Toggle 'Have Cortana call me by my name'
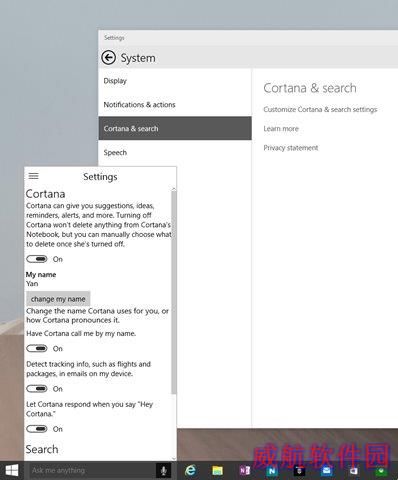Image resolution: width=398 pixels, height=480 pixels. click(x=37, y=348)
